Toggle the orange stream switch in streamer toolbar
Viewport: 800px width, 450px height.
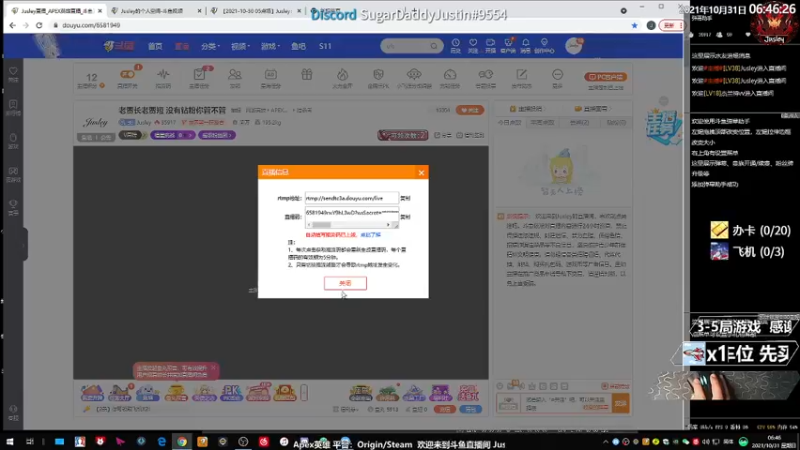(127, 74)
